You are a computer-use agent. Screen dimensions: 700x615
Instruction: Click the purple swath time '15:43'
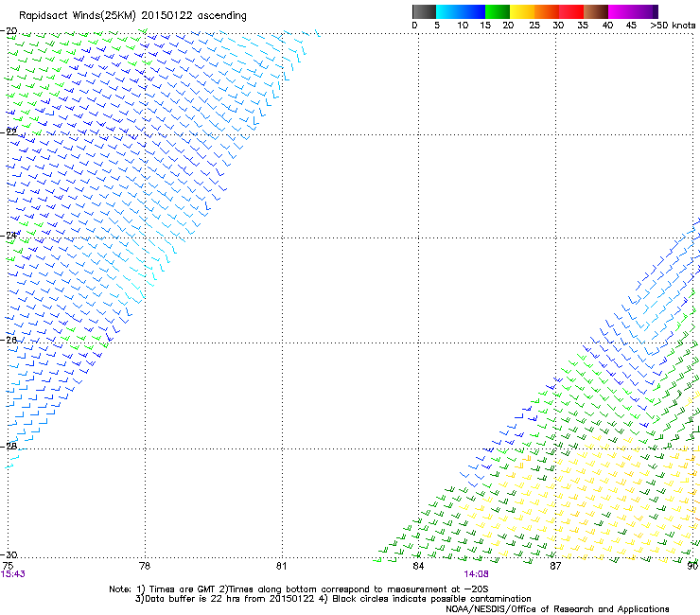pyautogui.click(x=13, y=574)
